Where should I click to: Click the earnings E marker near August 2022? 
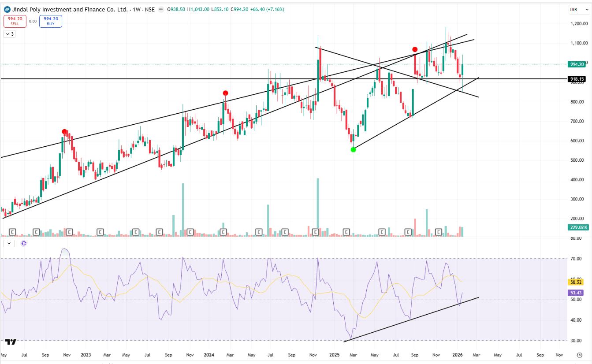[x=36, y=232]
